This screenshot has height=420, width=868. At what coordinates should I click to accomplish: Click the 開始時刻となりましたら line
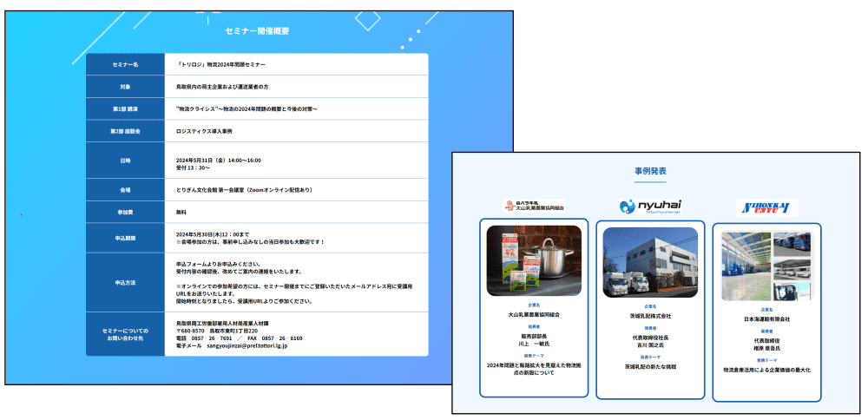tap(244, 302)
